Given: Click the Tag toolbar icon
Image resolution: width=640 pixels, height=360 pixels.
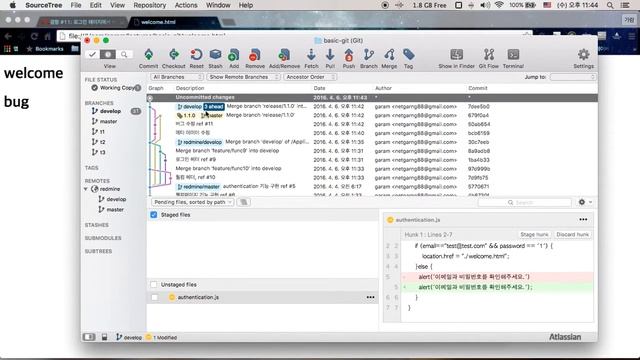Looking at the screenshot, I should (409, 55).
